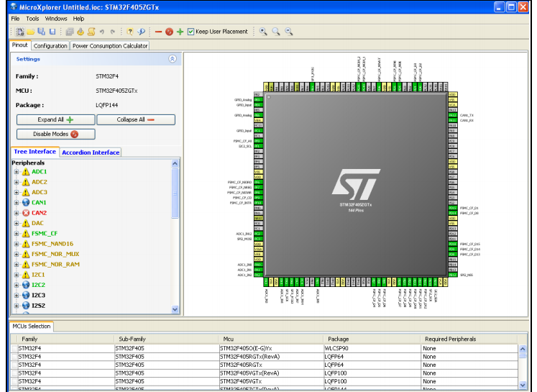Check the row box for STM32F405RGTx LQFP64
Image resolution: width=537 pixels, height=392 pixels.
click(x=14, y=365)
